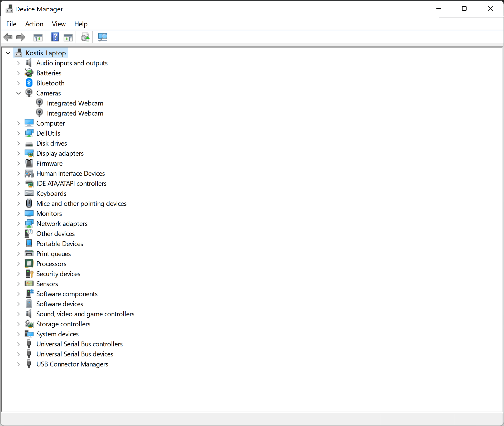Collapse the Kostis_Laptop root node
Viewport: 504px width, 426px height.
click(8, 53)
